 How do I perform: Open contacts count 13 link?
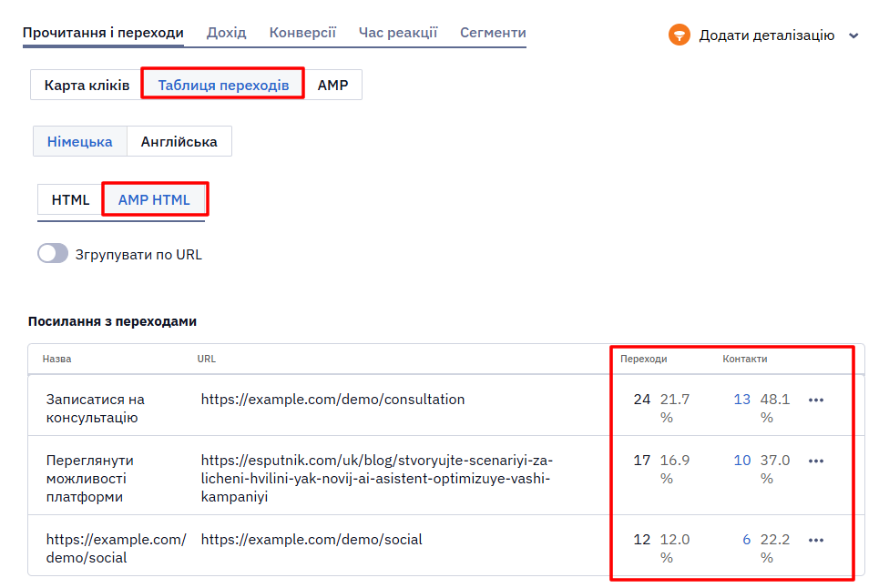point(741,400)
